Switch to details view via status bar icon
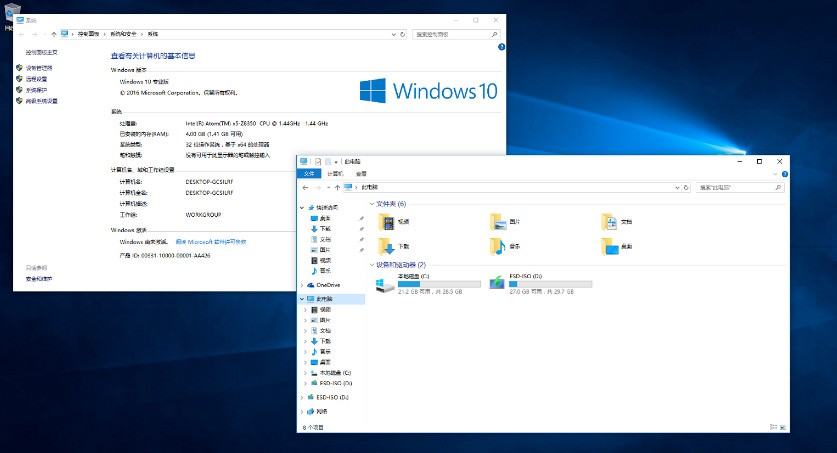 (x=773, y=427)
